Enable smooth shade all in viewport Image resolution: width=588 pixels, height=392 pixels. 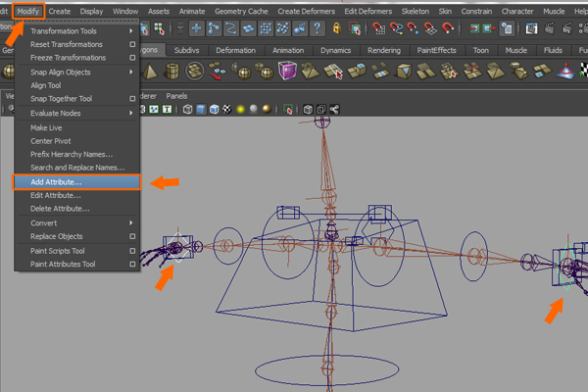pyautogui.click(x=201, y=110)
